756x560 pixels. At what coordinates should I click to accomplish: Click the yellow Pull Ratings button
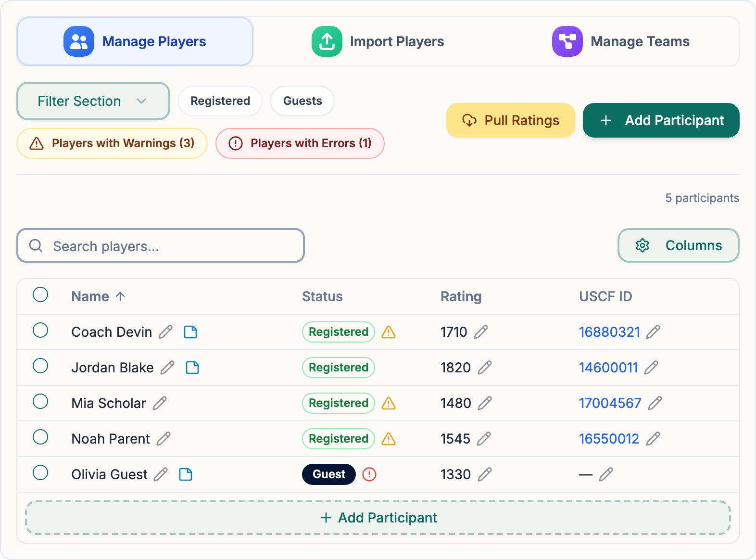point(511,120)
